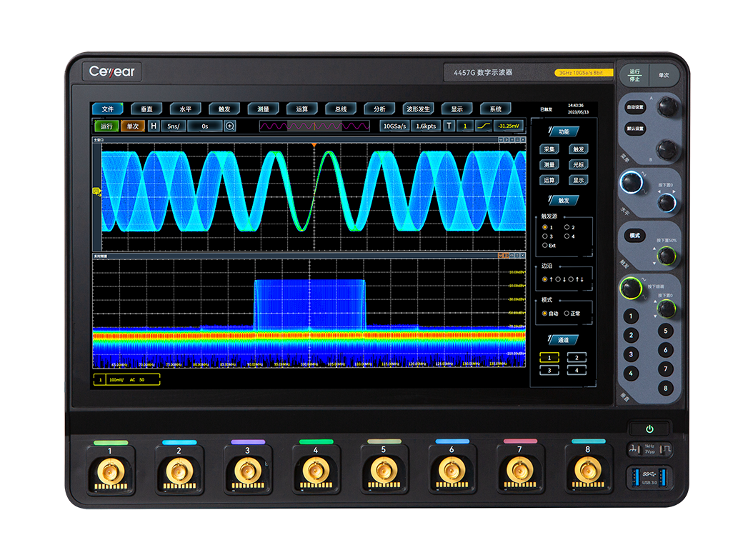This screenshot has width=753, height=560.
Task: Click the H horizontal icon
Action: 153,126
